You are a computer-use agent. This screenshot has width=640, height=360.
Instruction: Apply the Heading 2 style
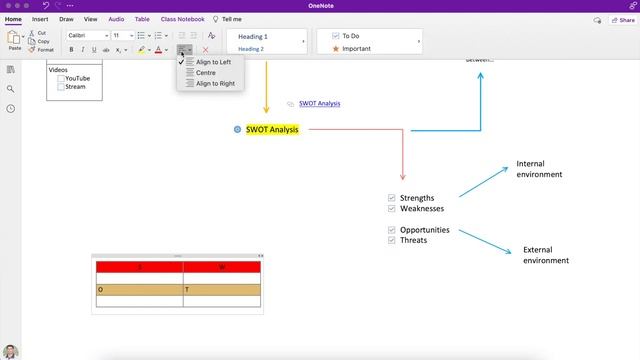tap(251, 49)
